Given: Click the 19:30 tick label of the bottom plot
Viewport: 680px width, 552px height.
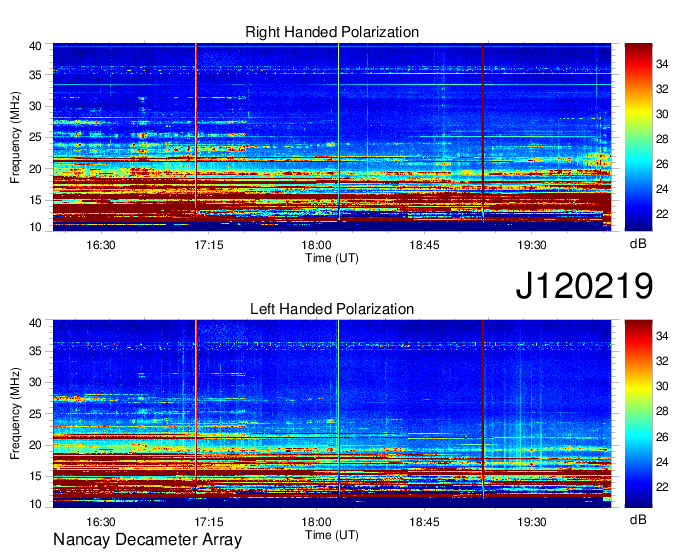Looking at the screenshot, I should (x=532, y=522).
